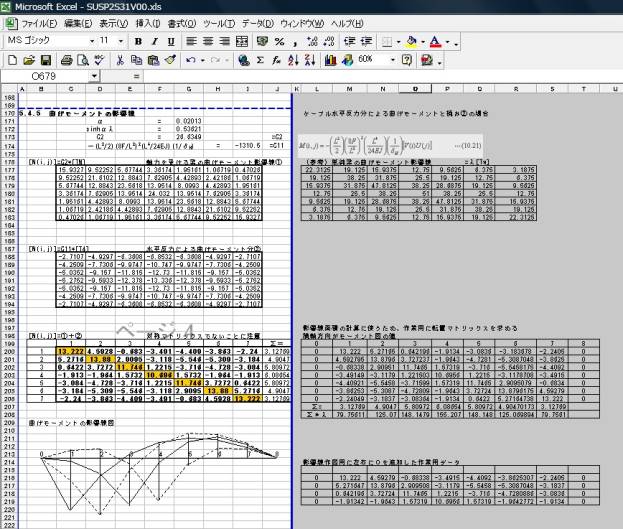Click the Increase Decimal icon
The width and height of the screenshot is (623, 529).
312,41
